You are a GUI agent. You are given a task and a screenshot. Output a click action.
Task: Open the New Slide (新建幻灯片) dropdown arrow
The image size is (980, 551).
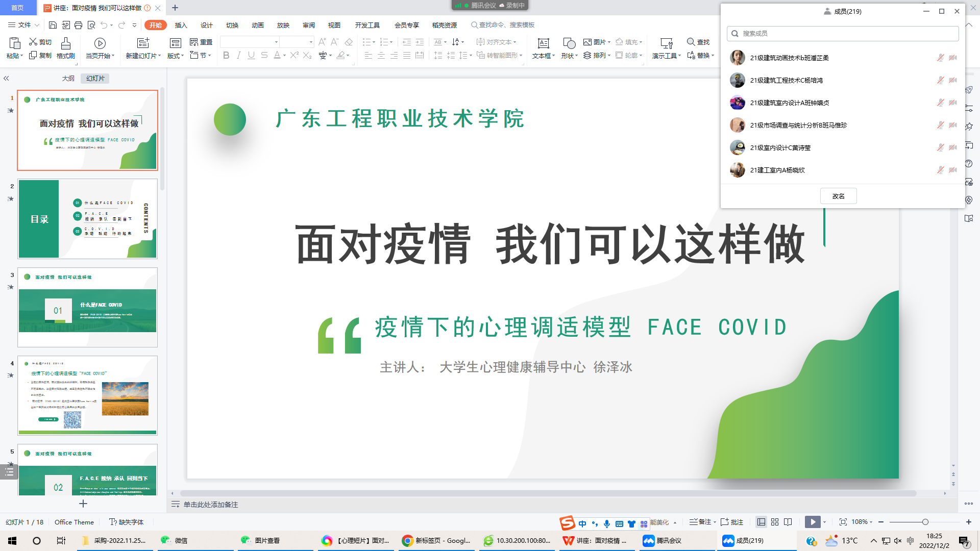(160, 56)
